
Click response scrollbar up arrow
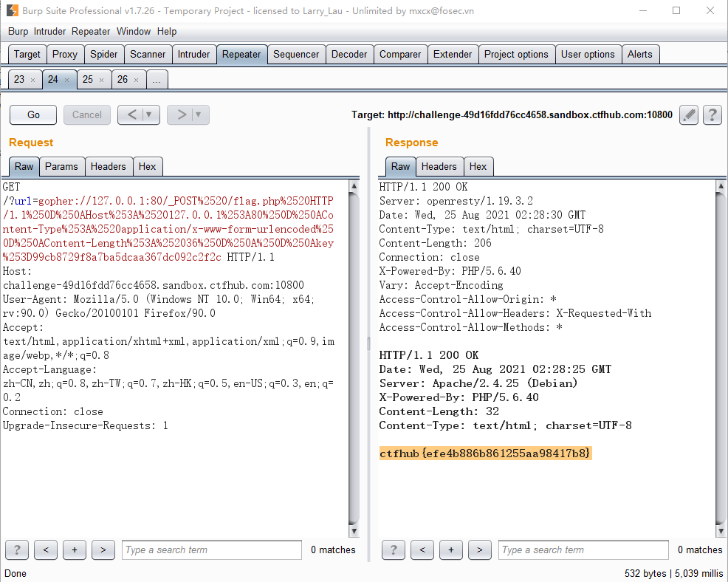(x=721, y=186)
